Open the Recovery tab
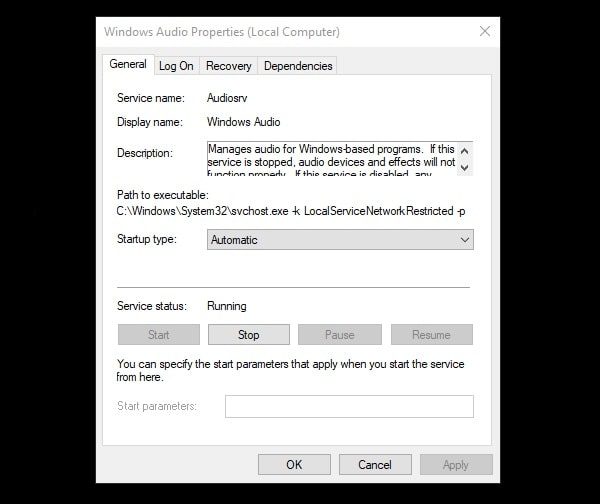This screenshot has height=504, width=600. (x=228, y=66)
